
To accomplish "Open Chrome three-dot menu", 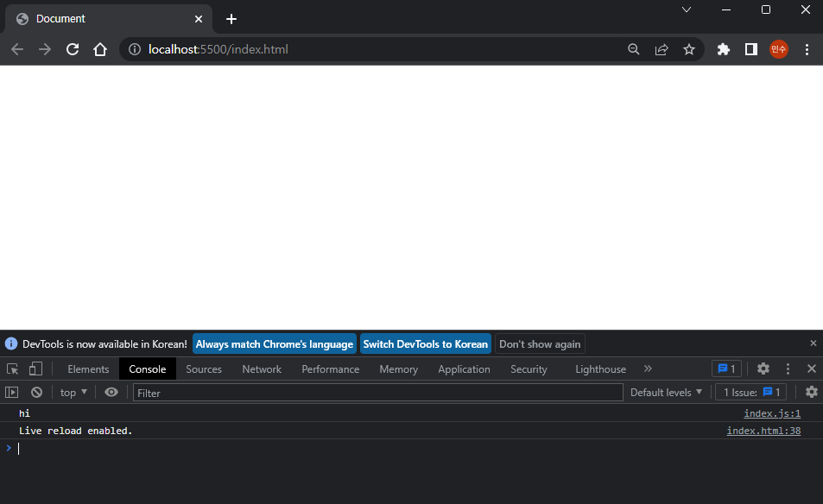I will click(x=807, y=49).
